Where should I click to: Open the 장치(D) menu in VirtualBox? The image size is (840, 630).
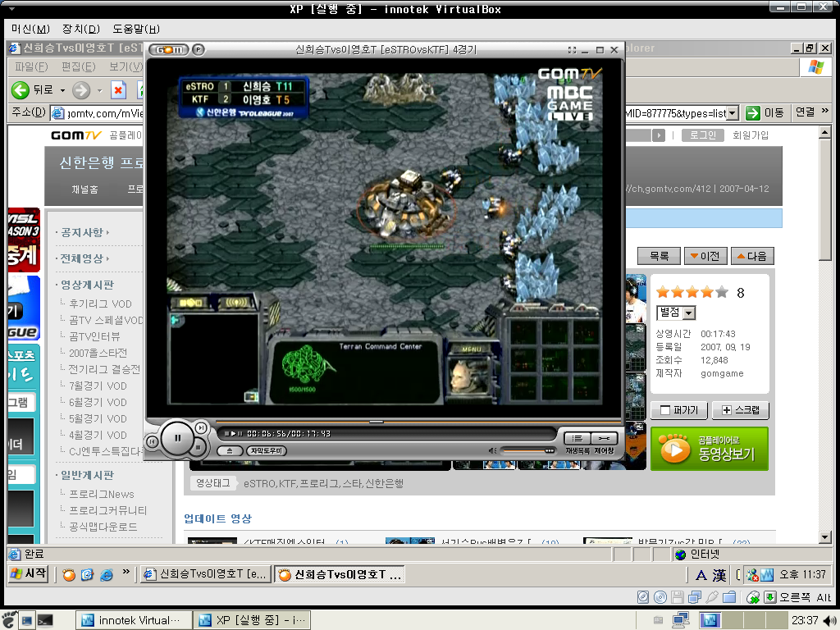81,29
